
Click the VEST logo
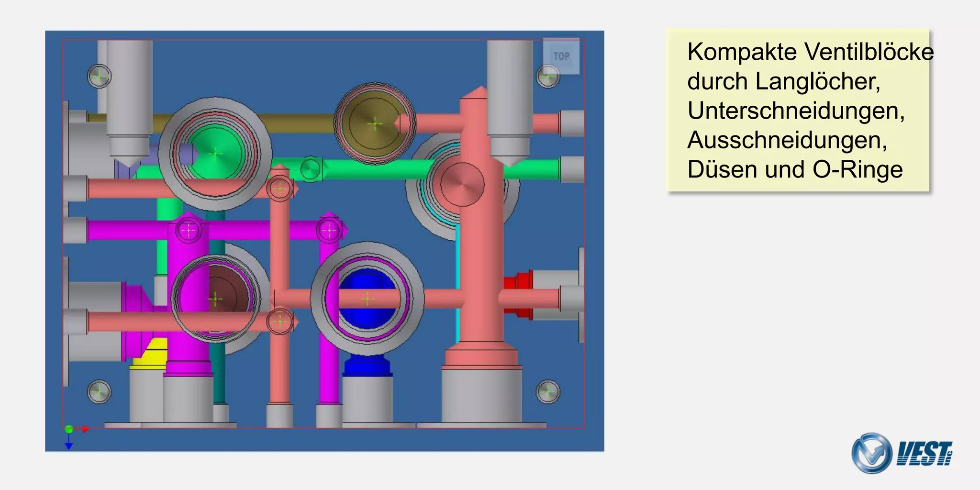point(902,453)
